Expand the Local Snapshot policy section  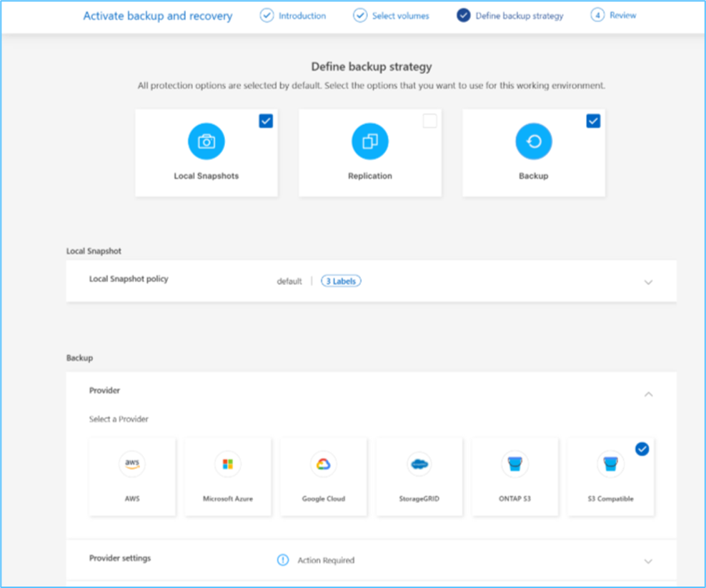point(648,282)
